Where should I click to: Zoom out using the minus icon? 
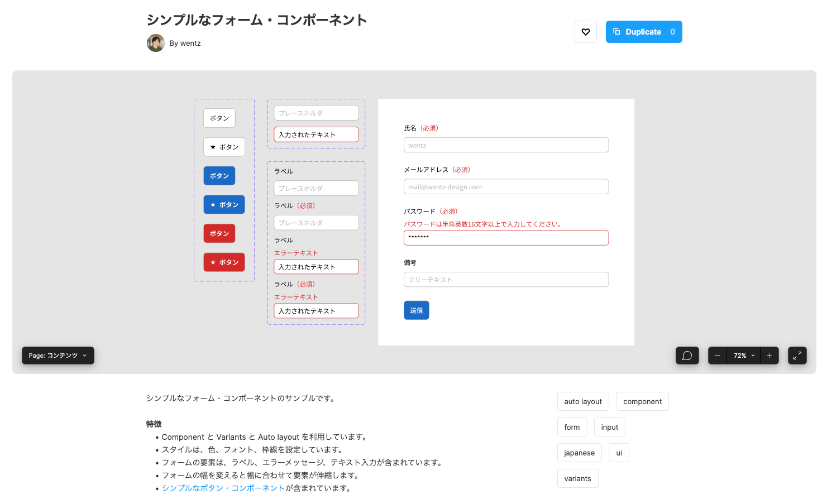[x=717, y=356]
